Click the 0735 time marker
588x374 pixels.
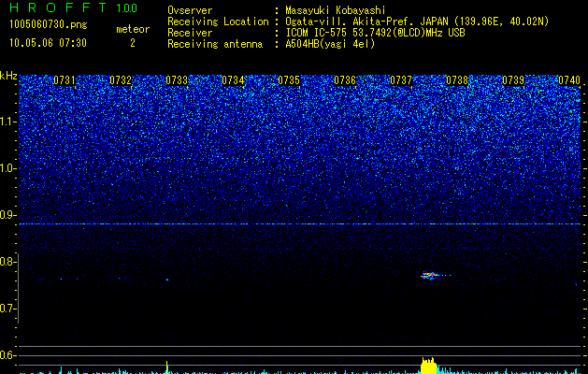[289, 80]
